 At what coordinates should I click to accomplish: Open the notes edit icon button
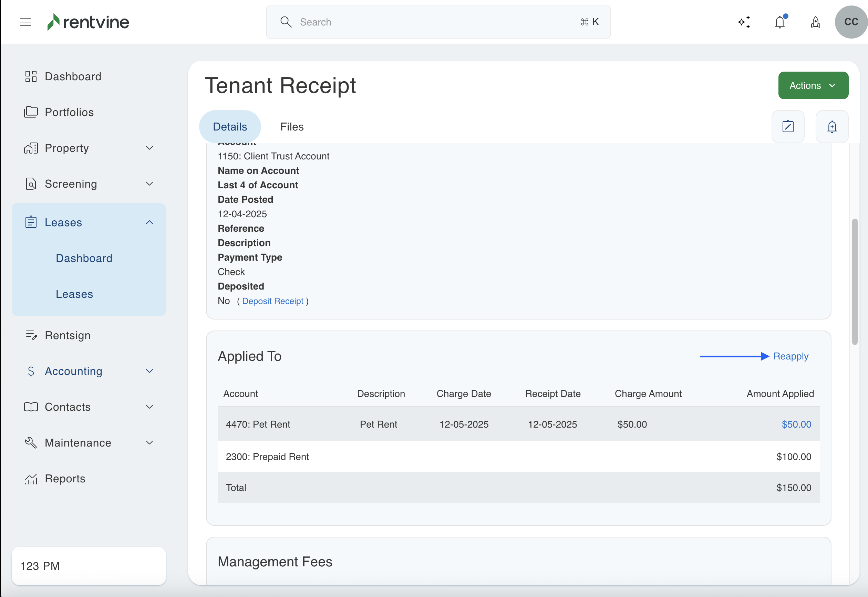pyautogui.click(x=788, y=126)
